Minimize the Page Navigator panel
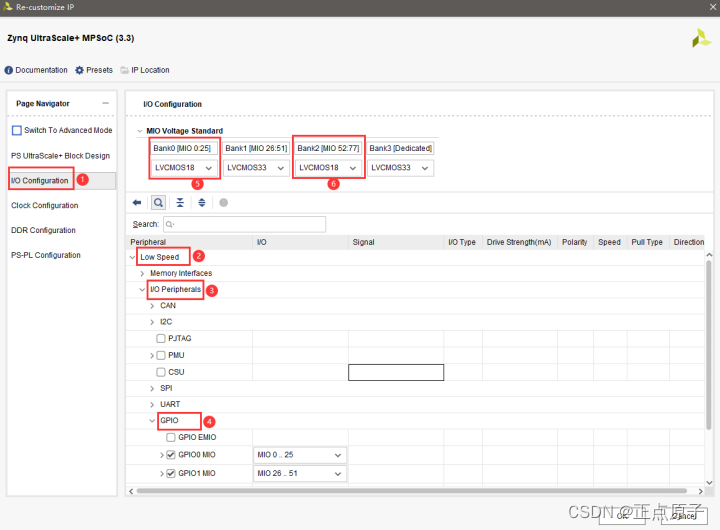 point(106,103)
